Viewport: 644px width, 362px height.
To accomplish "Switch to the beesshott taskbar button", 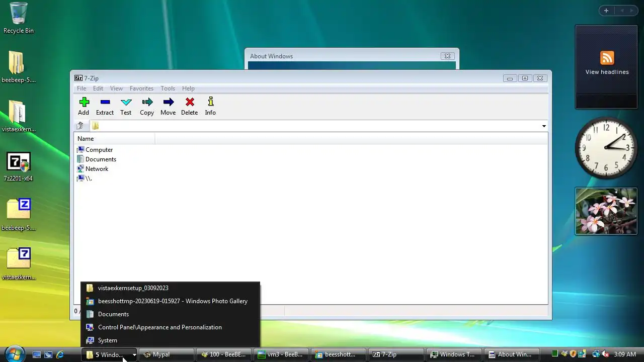I will point(338,354).
